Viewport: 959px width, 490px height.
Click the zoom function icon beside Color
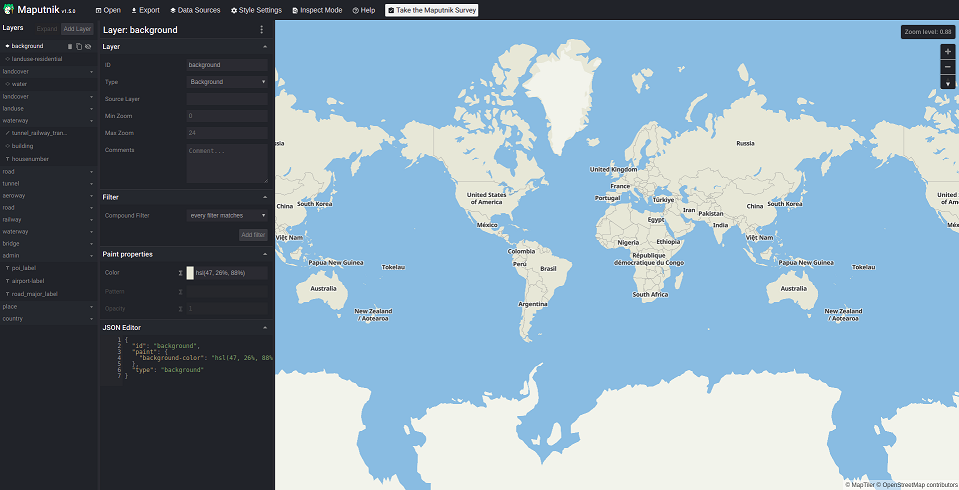tap(180, 273)
